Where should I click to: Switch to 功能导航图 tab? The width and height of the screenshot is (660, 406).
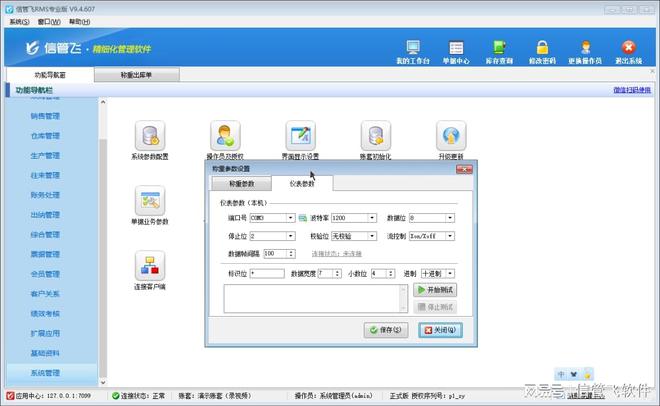point(50,75)
